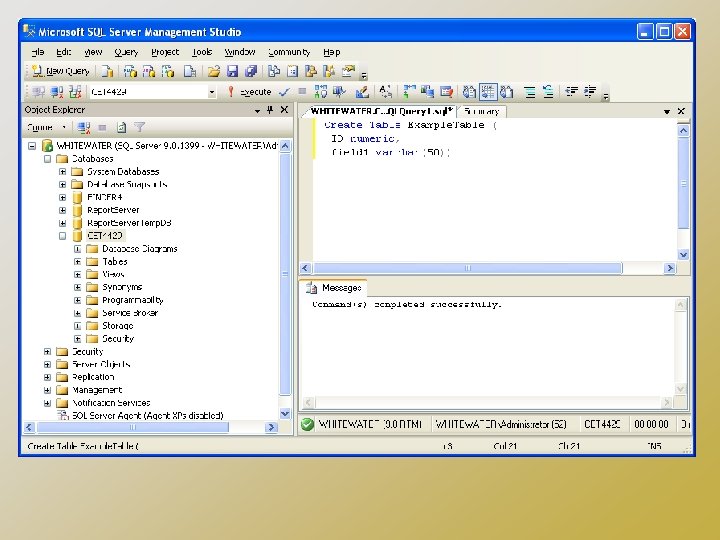
Task: Click Object Explorer horizontal scrollbar thumb
Action: click(x=132, y=428)
